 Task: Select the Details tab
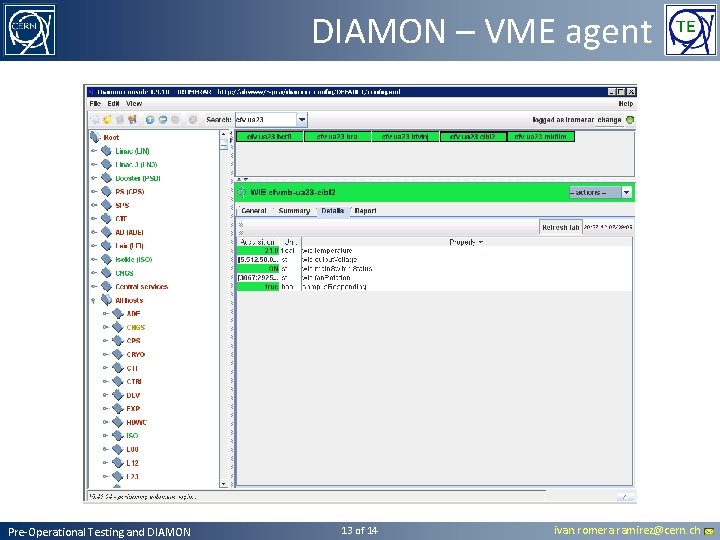point(333,211)
